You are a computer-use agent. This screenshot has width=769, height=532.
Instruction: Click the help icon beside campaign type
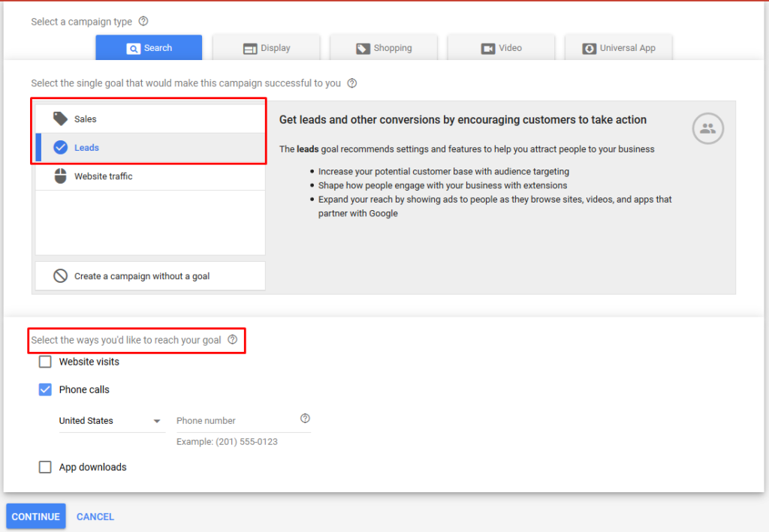(143, 21)
